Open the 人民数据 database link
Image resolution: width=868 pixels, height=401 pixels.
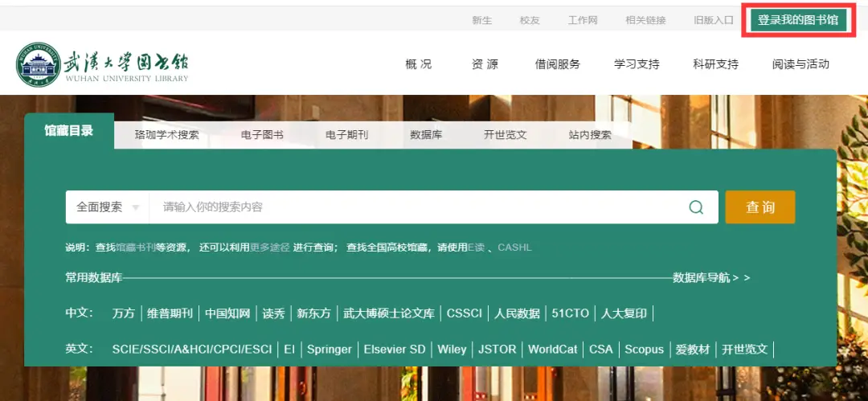517,313
